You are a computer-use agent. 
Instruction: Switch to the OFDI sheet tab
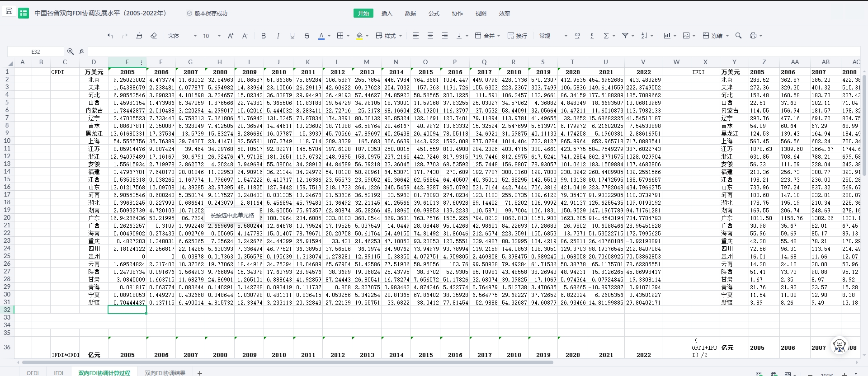[x=33, y=372]
